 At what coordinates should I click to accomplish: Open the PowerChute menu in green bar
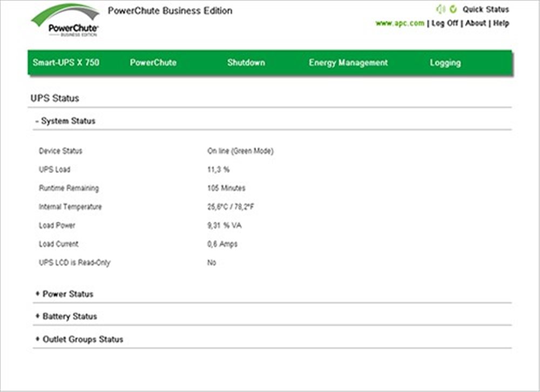(x=153, y=63)
